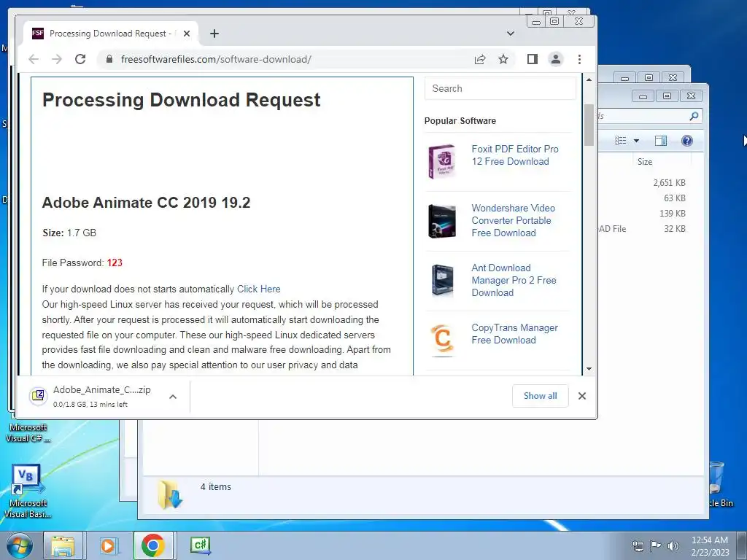Click the Explorer window search magnifier
This screenshot has height=560, width=747.
[x=694, y=116]
